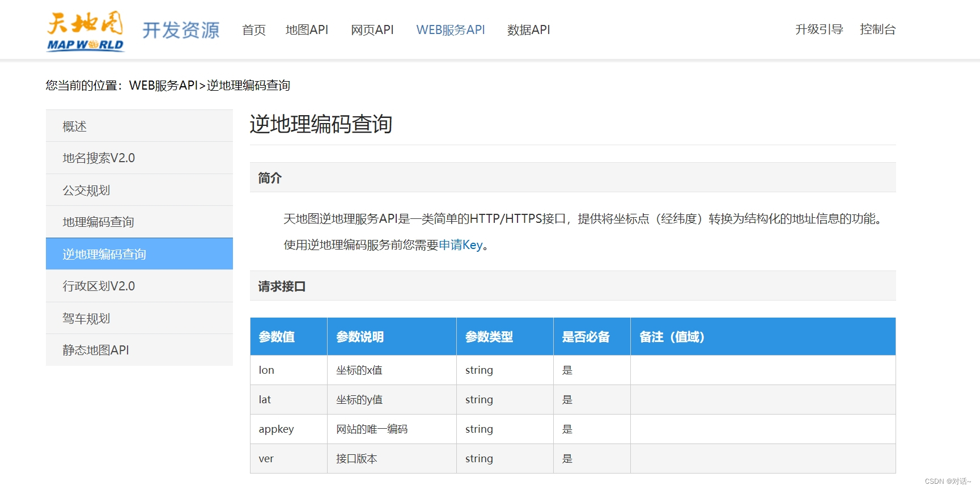This screenshot has height=490, width=980.
Task: Open the 开发资源 site title
Action: pos(181,30)
